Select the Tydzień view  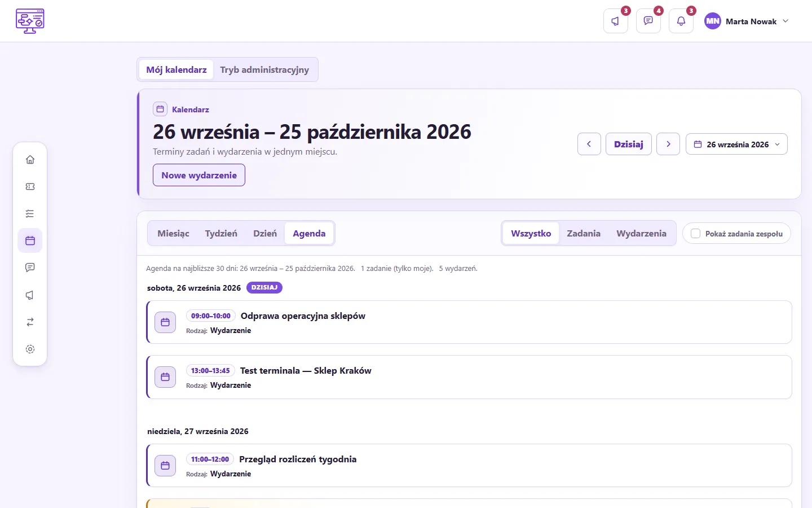point(221,233)
